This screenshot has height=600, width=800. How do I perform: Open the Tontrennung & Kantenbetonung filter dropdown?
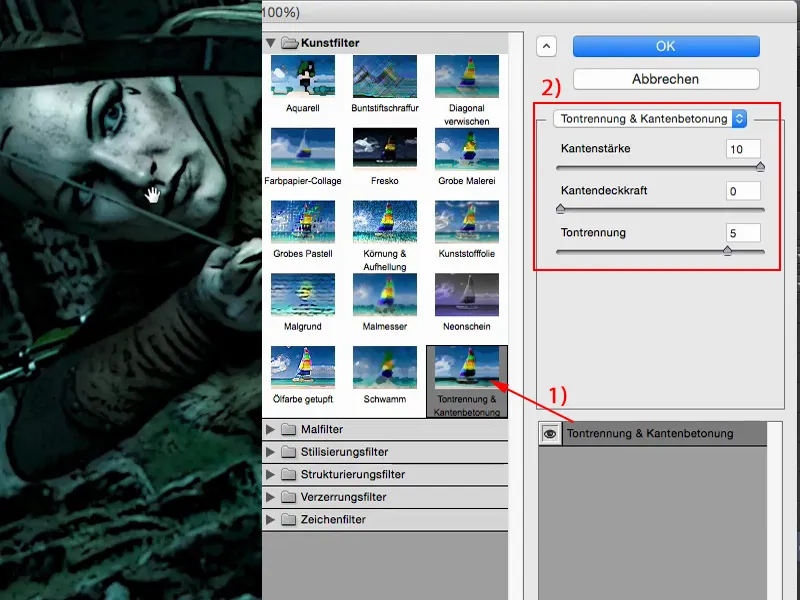pos(650,119)
